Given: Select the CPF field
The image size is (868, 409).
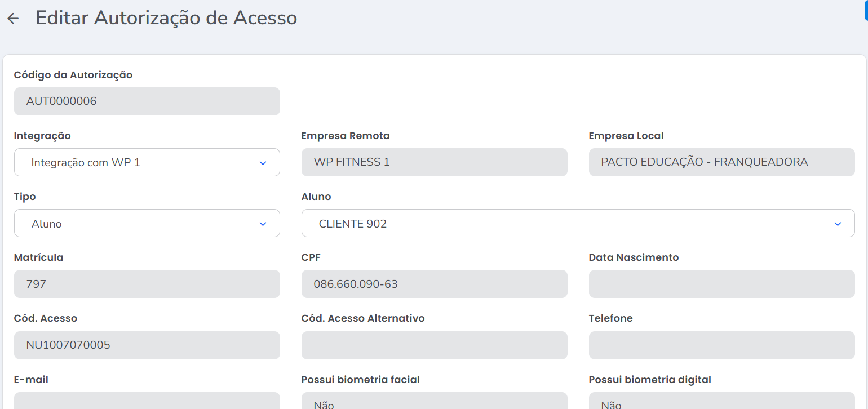Looking at the screenshot, I should 434,284.
